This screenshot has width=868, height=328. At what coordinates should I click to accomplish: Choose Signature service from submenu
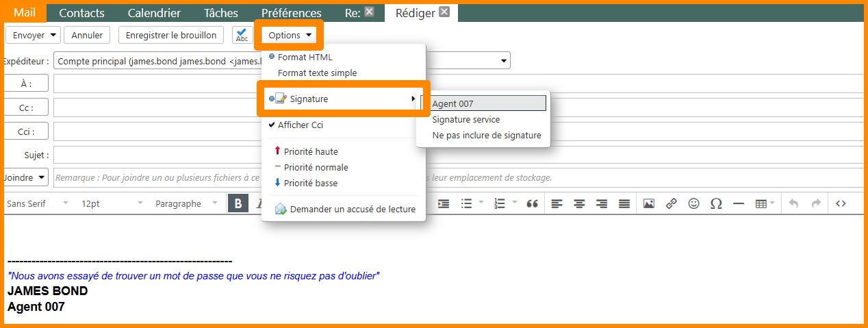465,120
